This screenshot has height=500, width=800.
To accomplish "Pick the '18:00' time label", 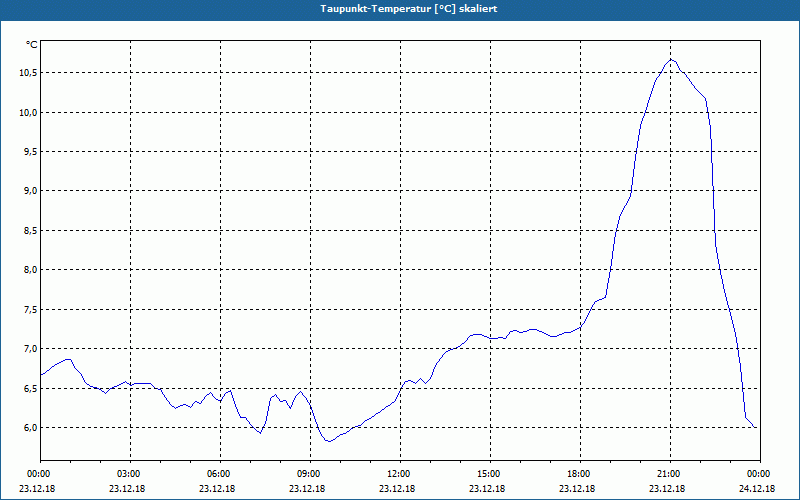I will pos(580,474).
